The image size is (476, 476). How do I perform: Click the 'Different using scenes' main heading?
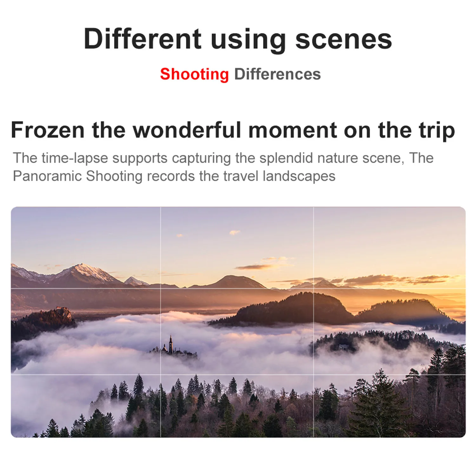pos(238,40)
